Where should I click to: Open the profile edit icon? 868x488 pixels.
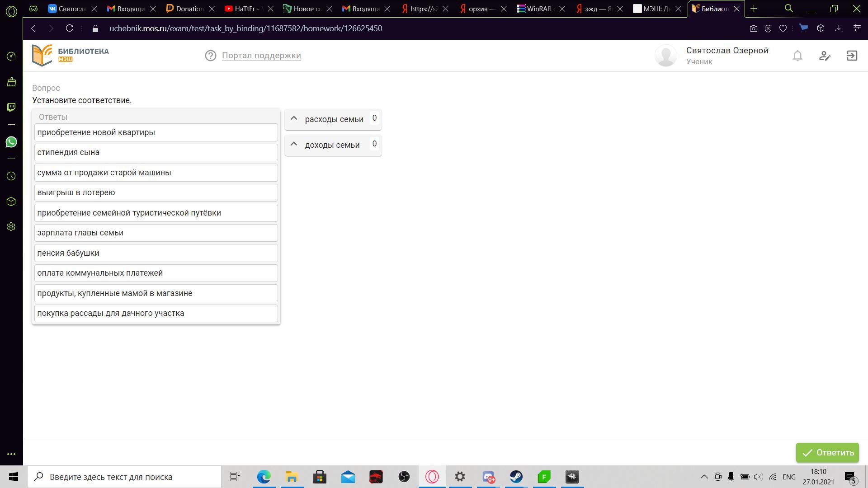(x=825, y=56)
